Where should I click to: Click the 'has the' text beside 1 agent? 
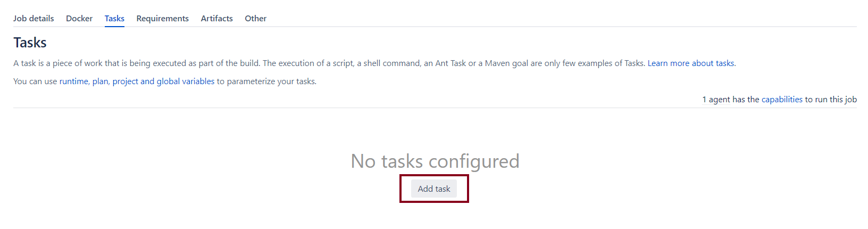point(746,100)
